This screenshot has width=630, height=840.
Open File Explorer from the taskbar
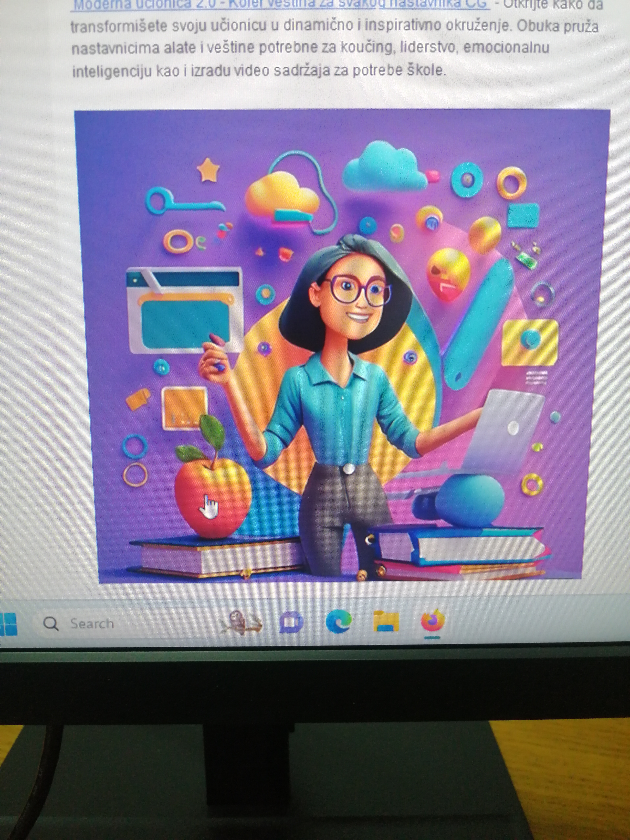click(386, 621)
